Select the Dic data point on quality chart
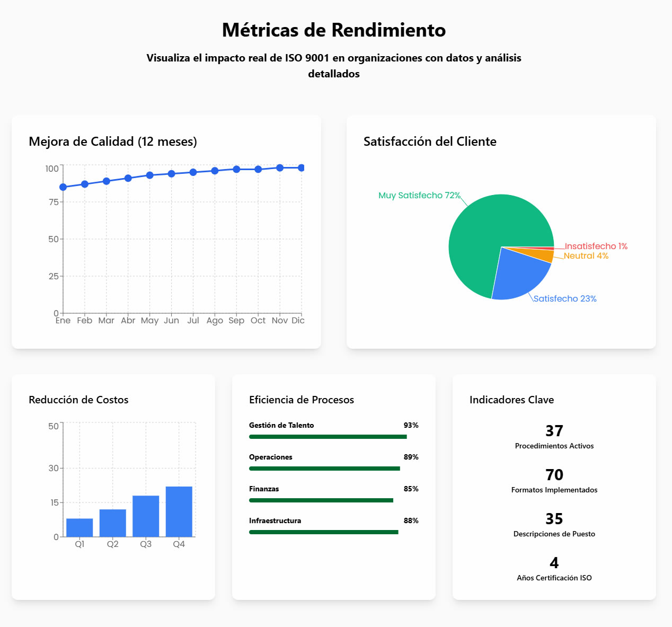 (x=301, y=168)
